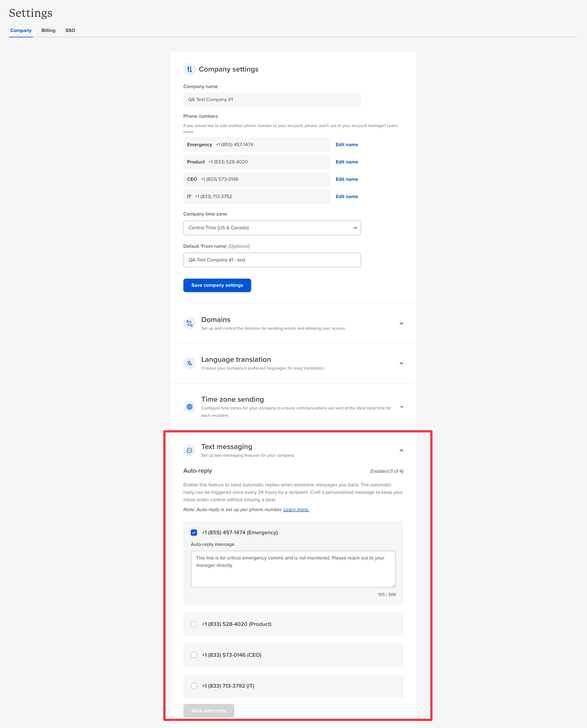
Task: Click the Domains section route icon
Action: [x=189, y=324]
